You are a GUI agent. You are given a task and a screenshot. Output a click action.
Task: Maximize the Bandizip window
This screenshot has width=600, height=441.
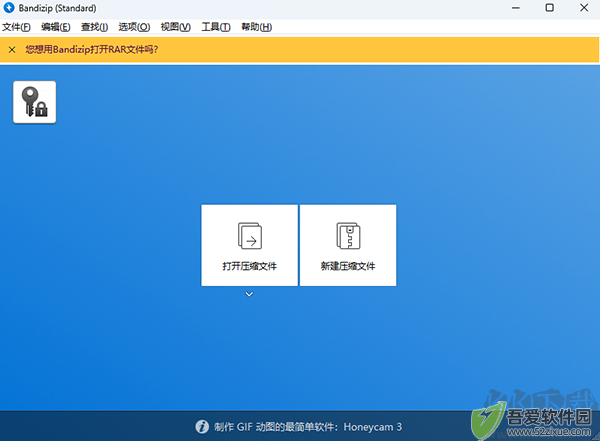[549, 8]
